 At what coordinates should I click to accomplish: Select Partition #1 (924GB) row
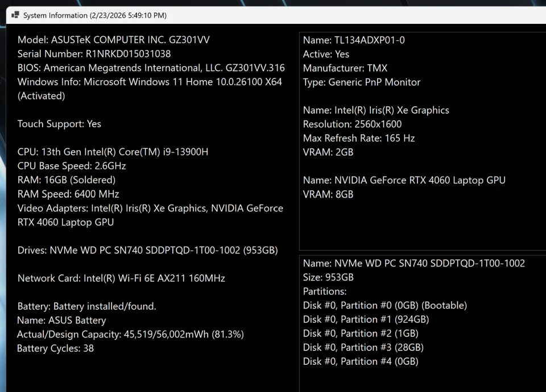point(366,319)
